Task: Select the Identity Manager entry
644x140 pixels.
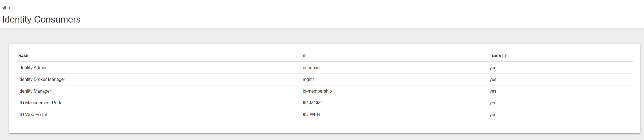Action: click(x=35, y=91)
